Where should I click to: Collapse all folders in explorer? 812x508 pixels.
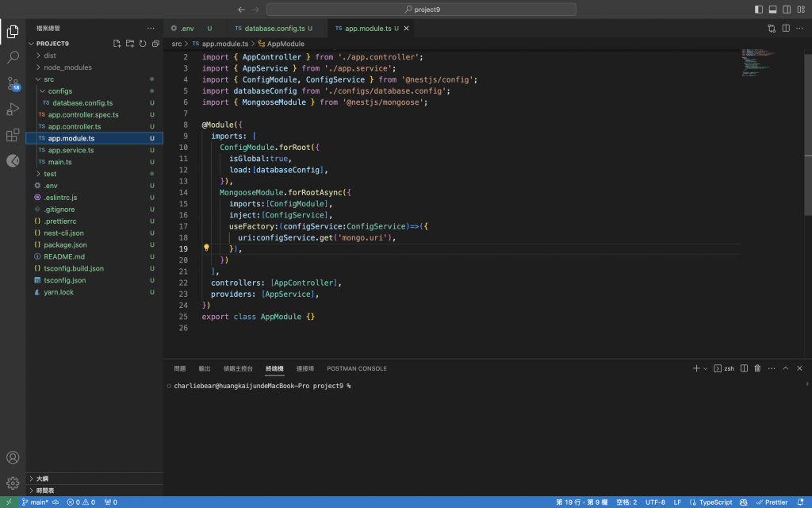[x=155, y=44]
